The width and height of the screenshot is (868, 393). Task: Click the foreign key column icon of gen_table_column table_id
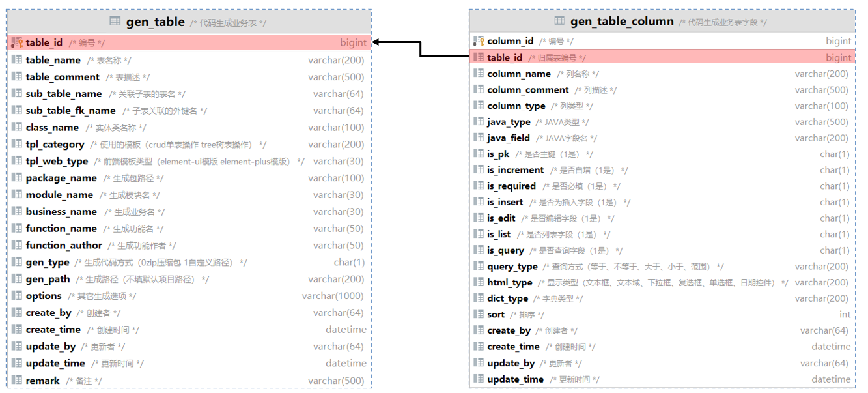click(479, 57)
